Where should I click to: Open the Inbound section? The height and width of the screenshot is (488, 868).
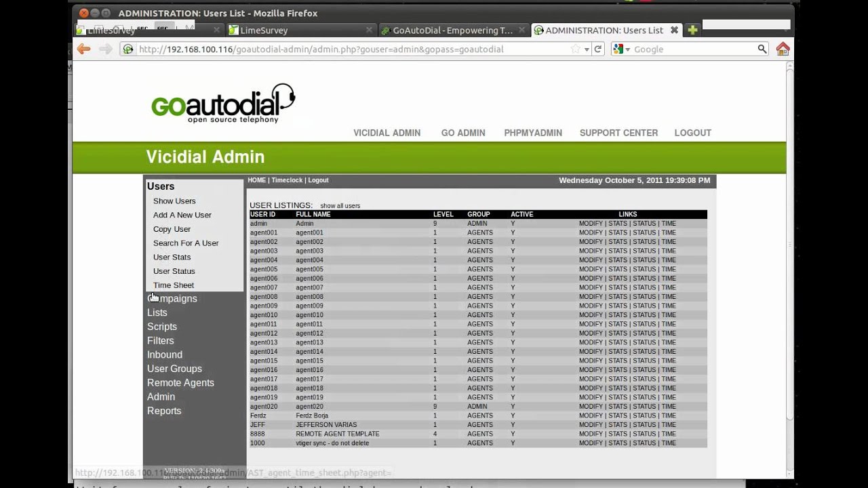165,354
